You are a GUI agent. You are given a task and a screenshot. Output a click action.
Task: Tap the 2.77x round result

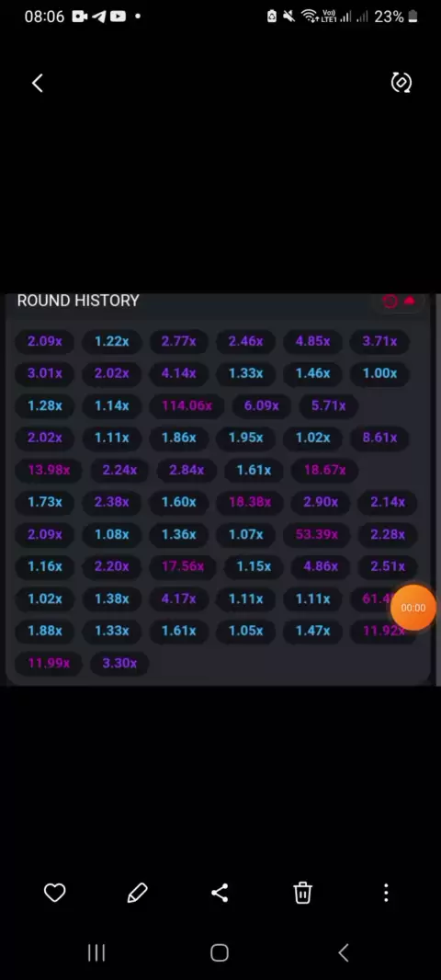tap(178, 341)
